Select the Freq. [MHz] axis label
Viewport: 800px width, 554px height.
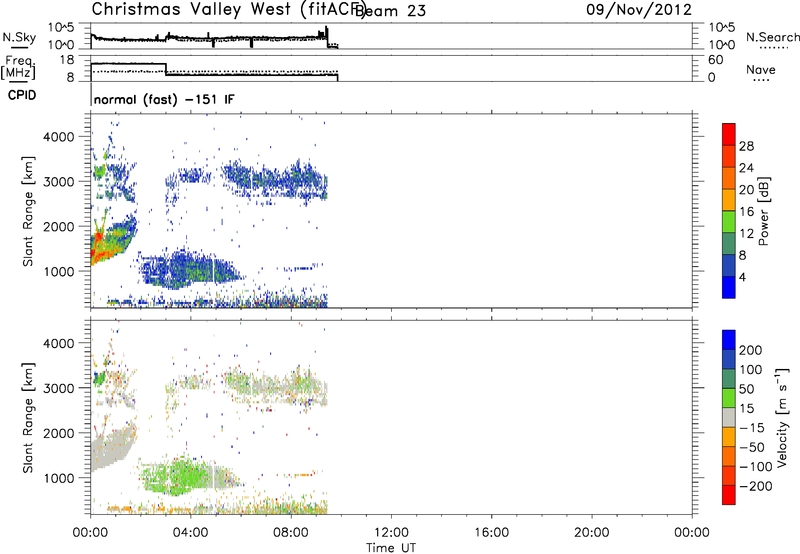18,67
